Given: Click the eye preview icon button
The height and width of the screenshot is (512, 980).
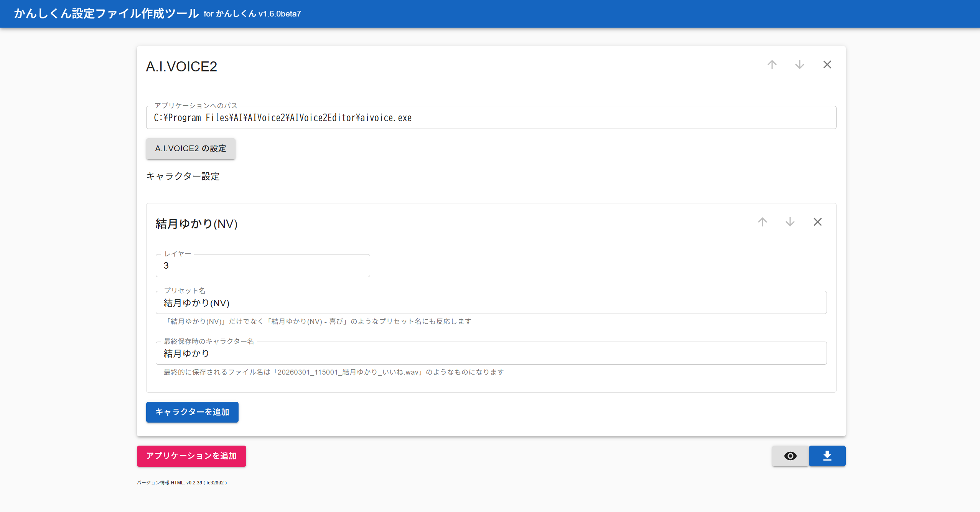Looking at the screenshot, I should (790, 456).
